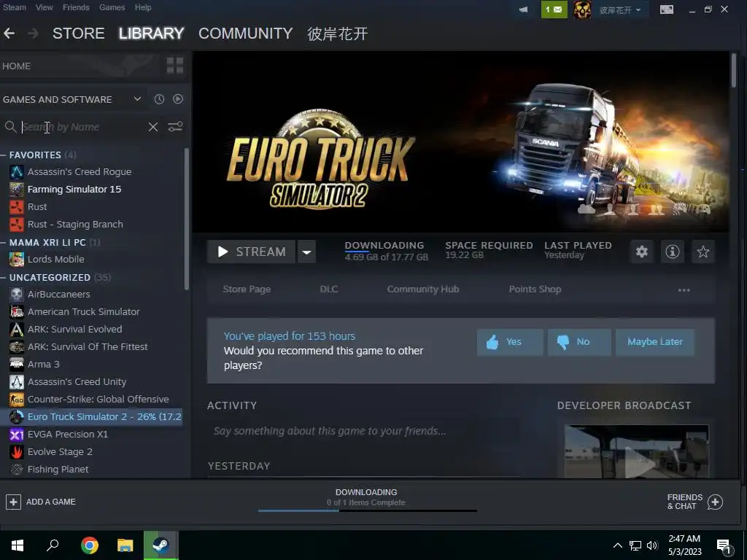Open Chrome from the taskbar
Viewport: 747px width, 560px height.
coord(90,545)
